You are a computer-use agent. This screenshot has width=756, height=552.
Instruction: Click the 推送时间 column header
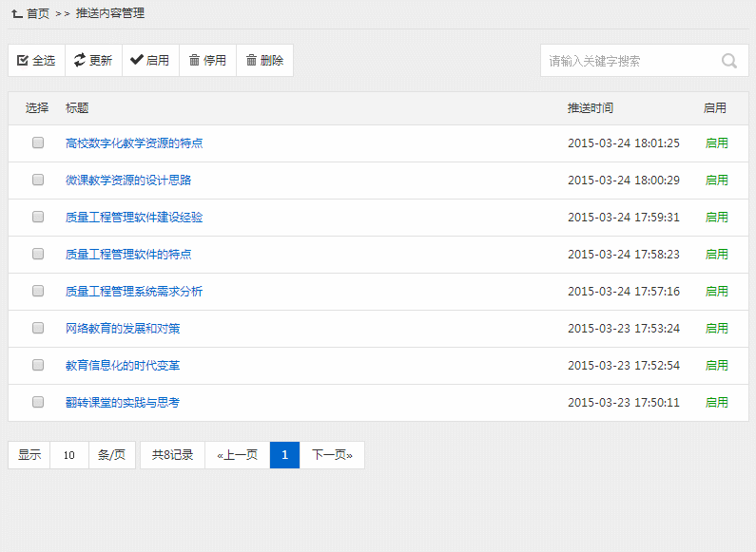[x=591, y=108]
